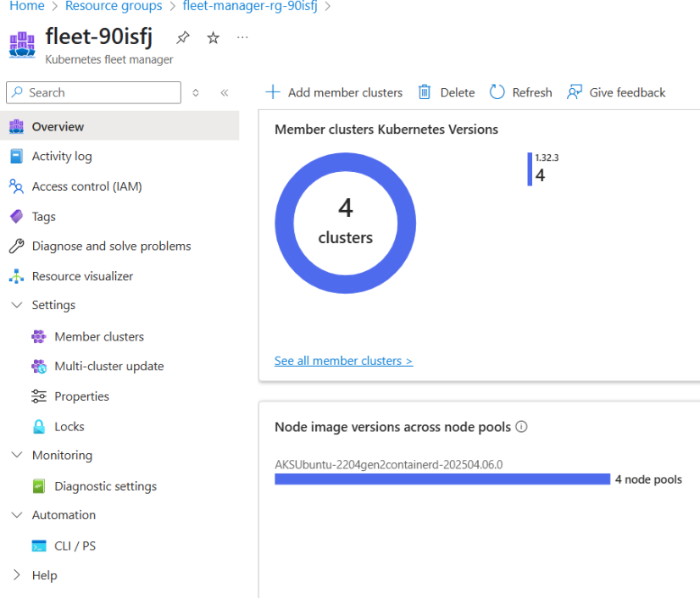Click the Help group label
Screen dimensions: 700x598
click(x=45, y=575)
